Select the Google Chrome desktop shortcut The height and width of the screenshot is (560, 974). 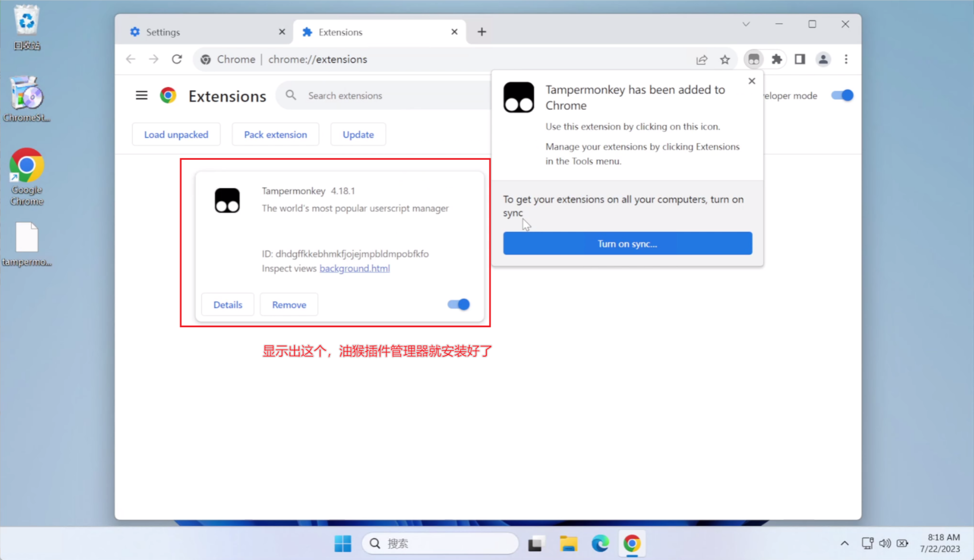pos(27,177)
